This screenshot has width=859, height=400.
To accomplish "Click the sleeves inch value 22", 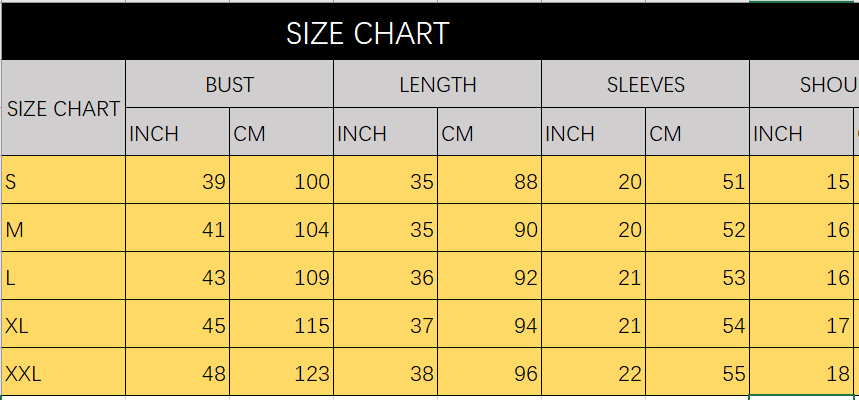I will pos(593,372).
